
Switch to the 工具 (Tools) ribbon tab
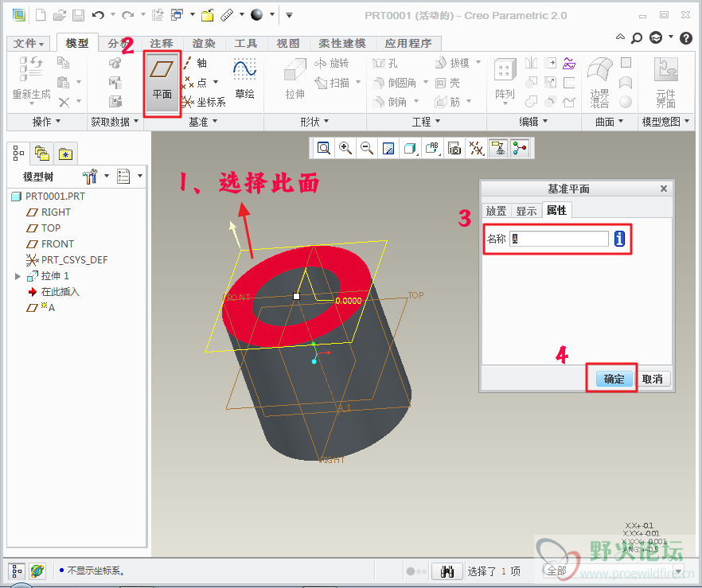[x=246, y=44]
